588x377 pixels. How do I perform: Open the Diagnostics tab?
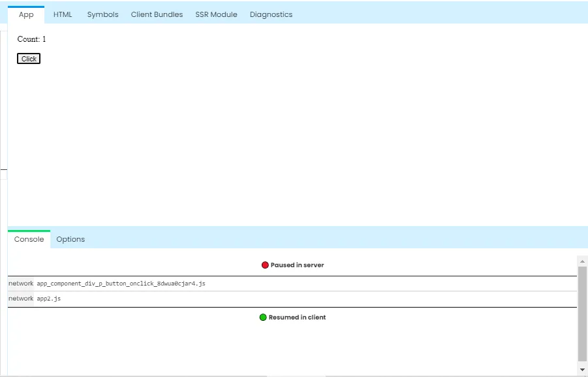pos(271,14)
